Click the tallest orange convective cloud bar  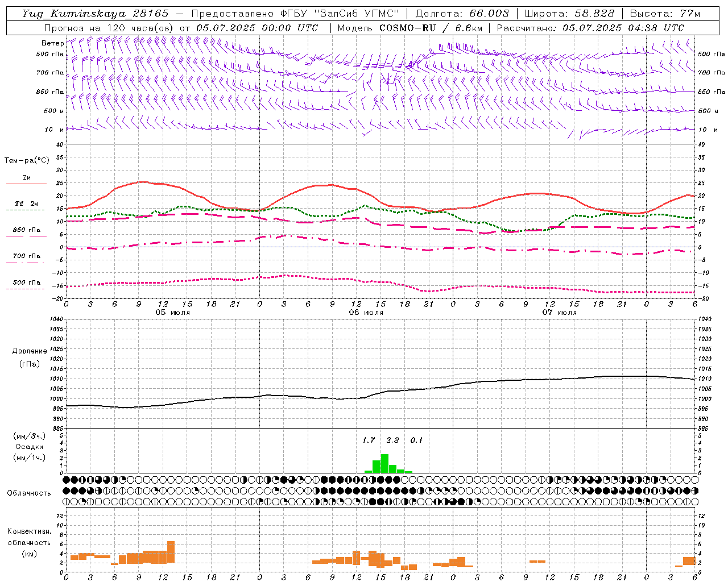(171, 552)
